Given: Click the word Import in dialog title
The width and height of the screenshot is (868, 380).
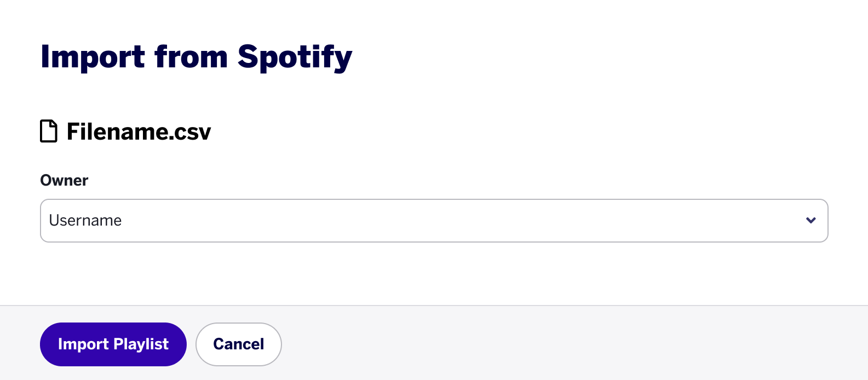Looking at the screenshot, I should coord(93,58).
